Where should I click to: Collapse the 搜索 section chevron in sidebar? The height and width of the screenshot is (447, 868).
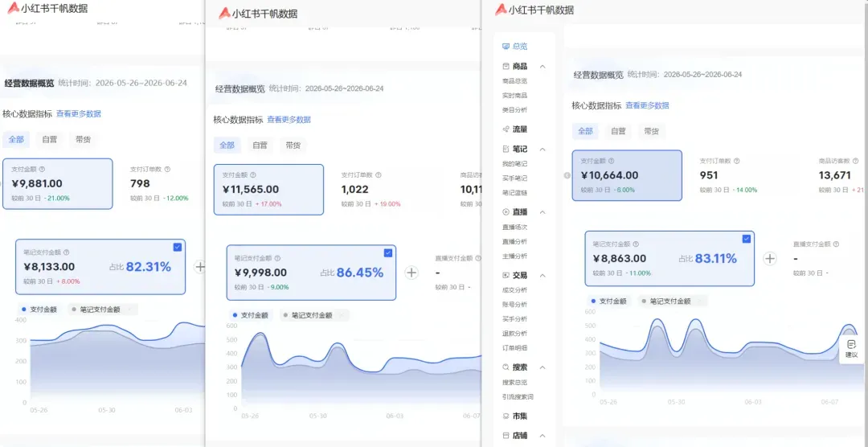[542, 367]
